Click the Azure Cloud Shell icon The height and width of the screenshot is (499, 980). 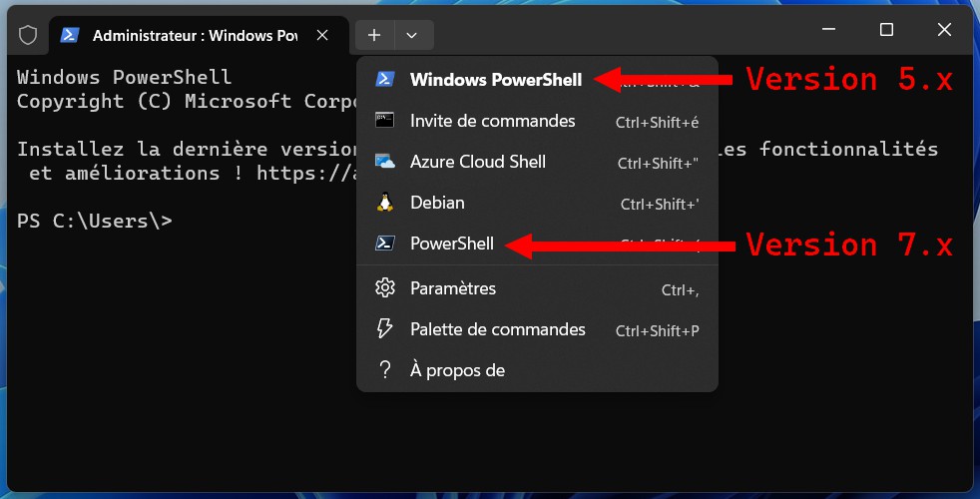click(384, 162)
